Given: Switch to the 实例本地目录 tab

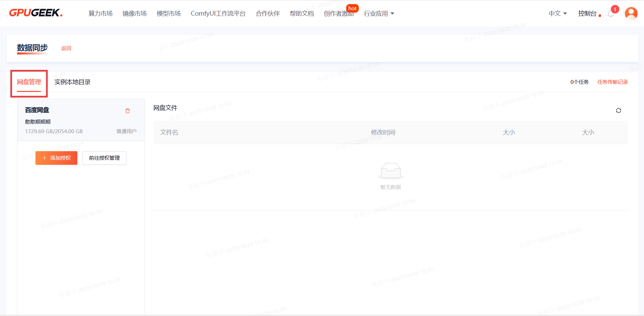Looking at the screenshot, I should click(x=72, y=82).
